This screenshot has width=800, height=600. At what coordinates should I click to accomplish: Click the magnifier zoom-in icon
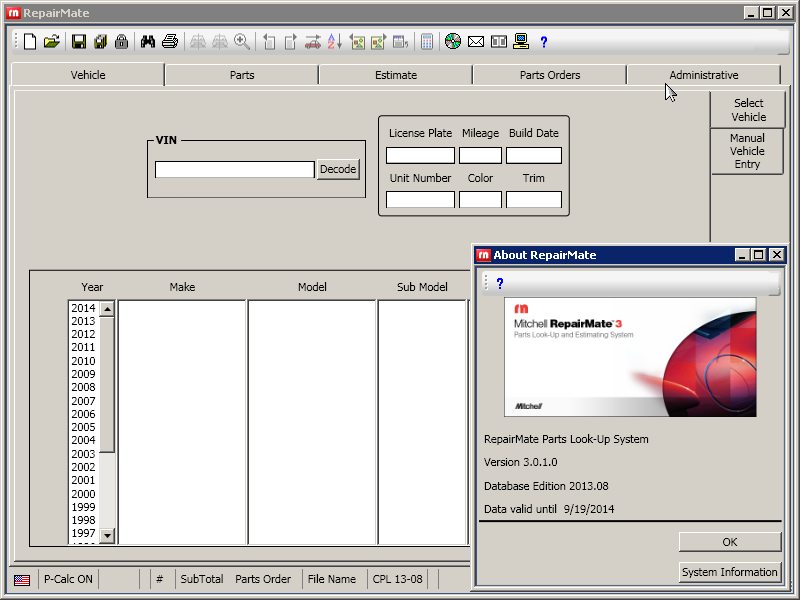tap(242, 41)
